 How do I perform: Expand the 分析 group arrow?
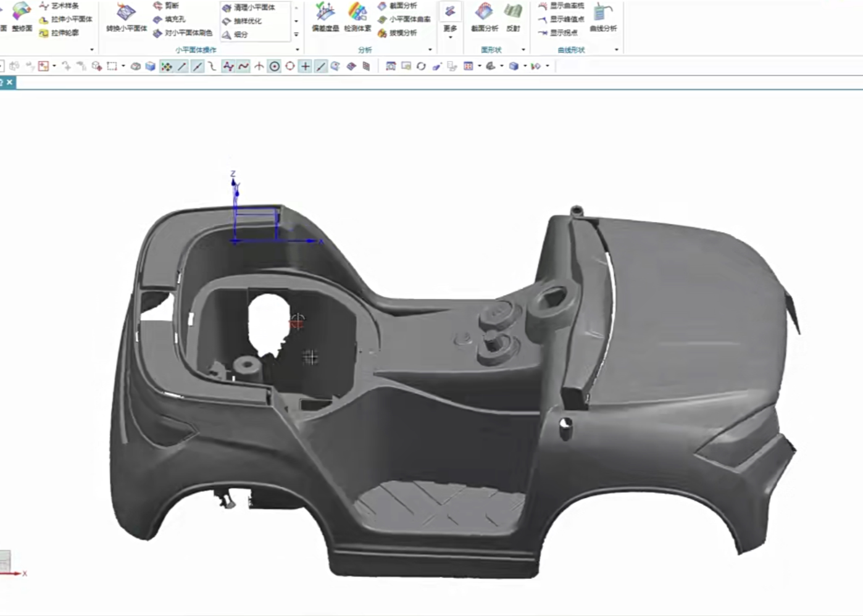tap(430, 50)
